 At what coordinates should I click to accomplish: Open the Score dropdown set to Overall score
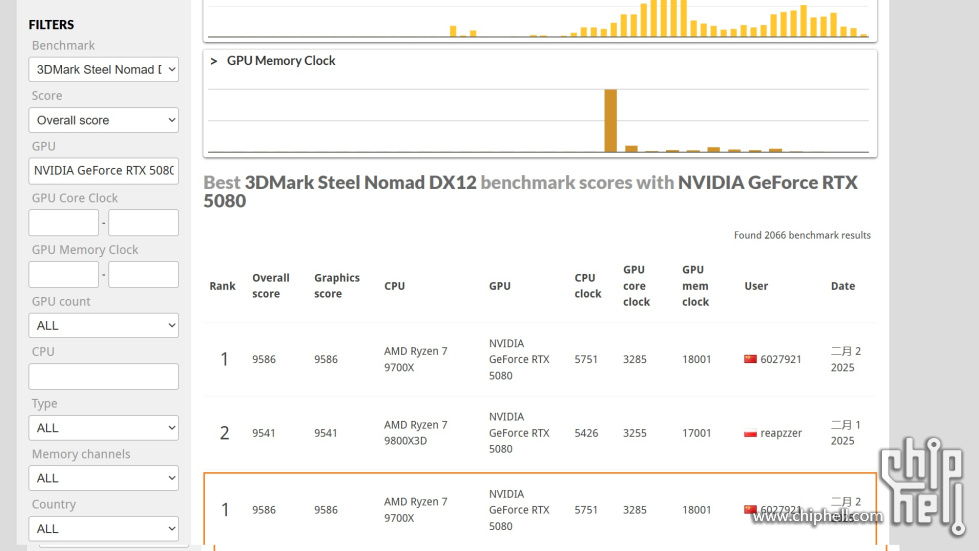[103, 120]
